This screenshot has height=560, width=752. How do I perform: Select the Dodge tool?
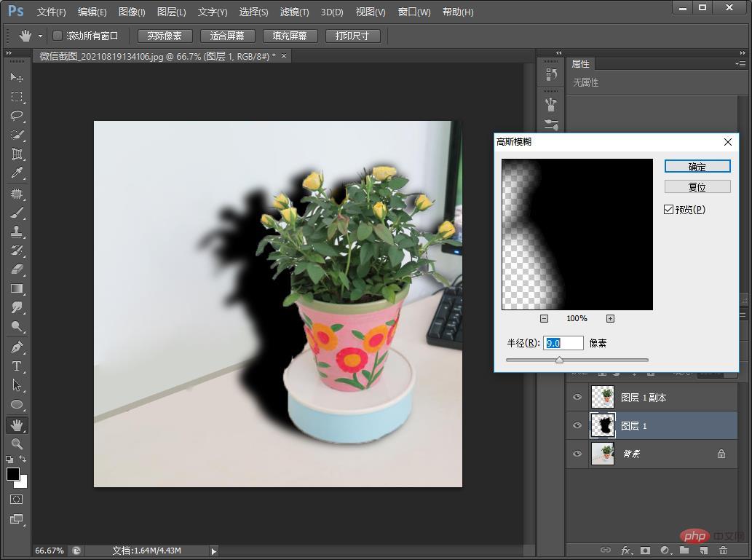point(17,327)
